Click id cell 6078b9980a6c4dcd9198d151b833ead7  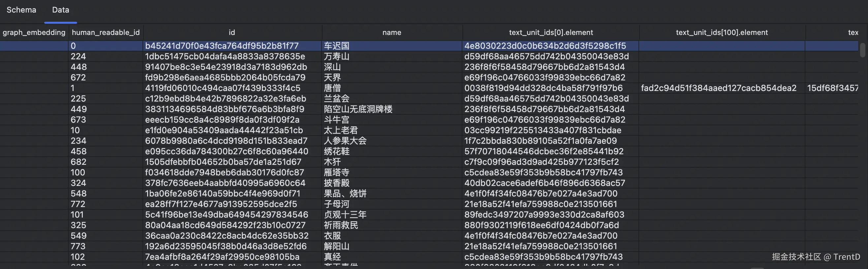pyautogui.click(x=232, y=141)
